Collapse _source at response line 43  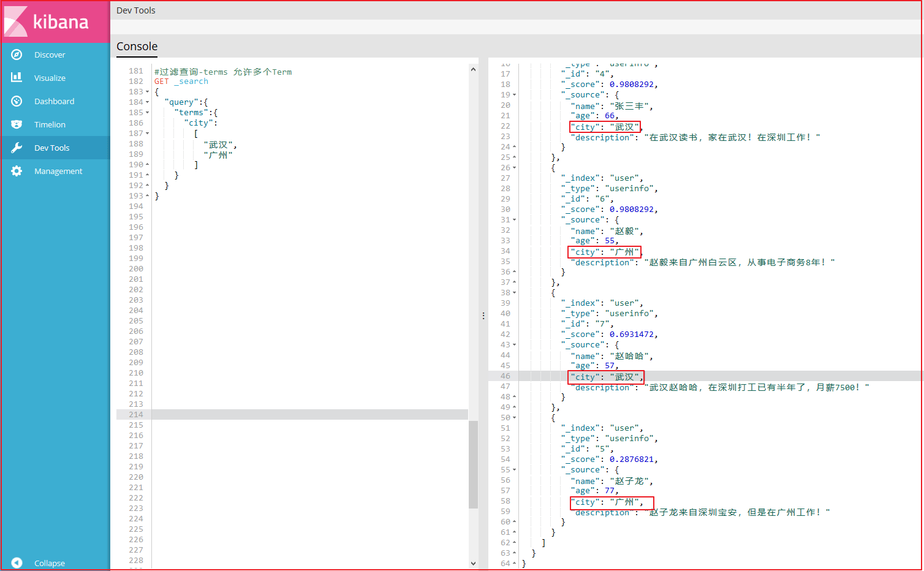[515, 345]
